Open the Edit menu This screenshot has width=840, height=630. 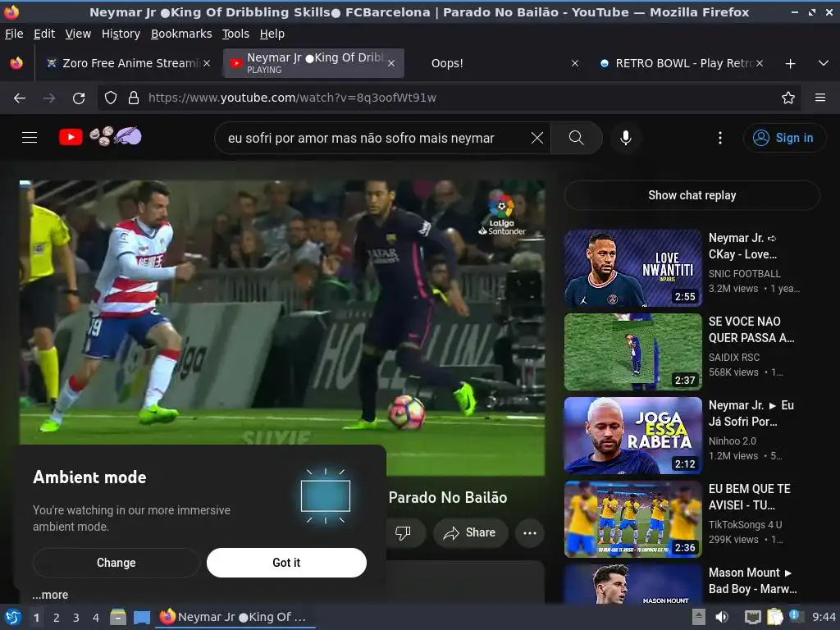44,34
